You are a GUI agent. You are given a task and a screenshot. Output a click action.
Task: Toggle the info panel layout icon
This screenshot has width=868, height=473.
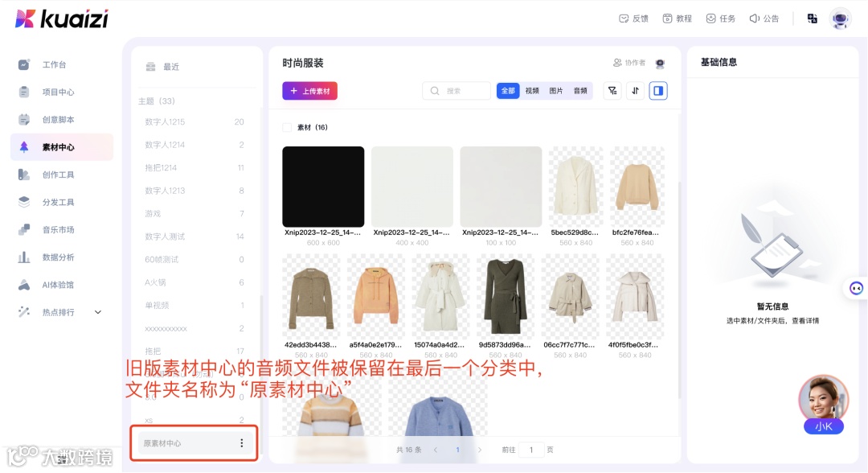point(657,91)
